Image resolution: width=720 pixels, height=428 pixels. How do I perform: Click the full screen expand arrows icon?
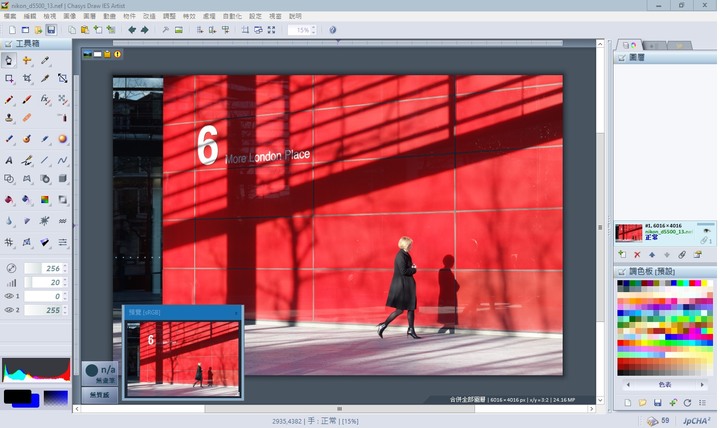pos(271,30)
